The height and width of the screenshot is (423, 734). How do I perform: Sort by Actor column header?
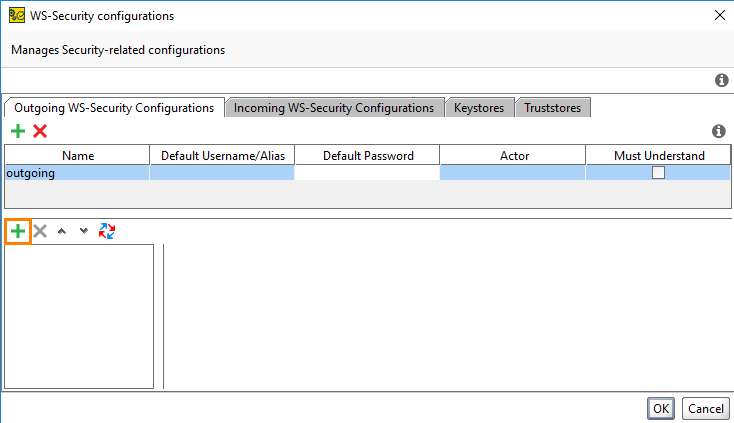[x=513, y=155]
